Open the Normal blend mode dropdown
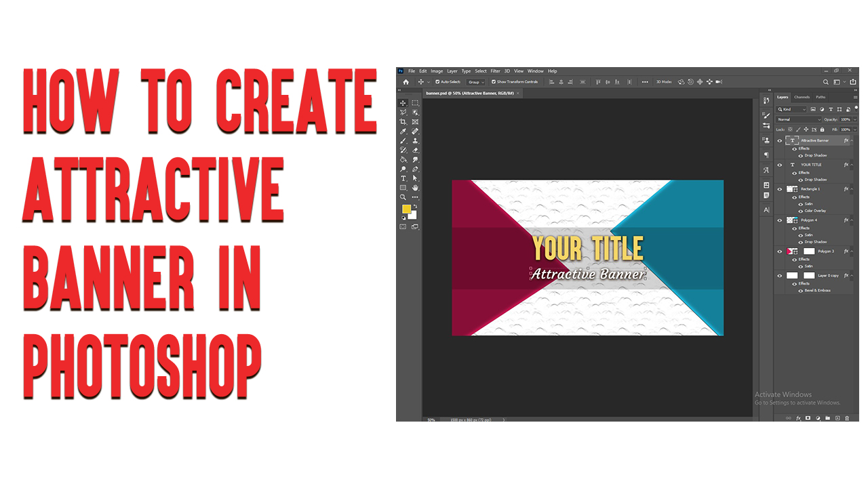The width and height of the screenshot is (868, 488). (x=799, y=119)
